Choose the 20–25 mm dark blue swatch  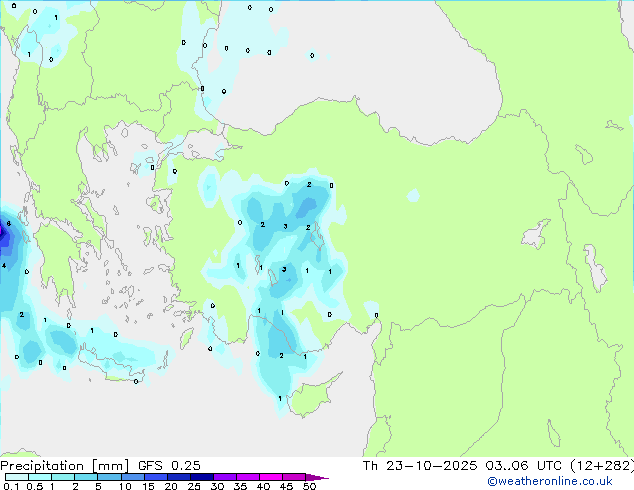[x=179, y=477]
